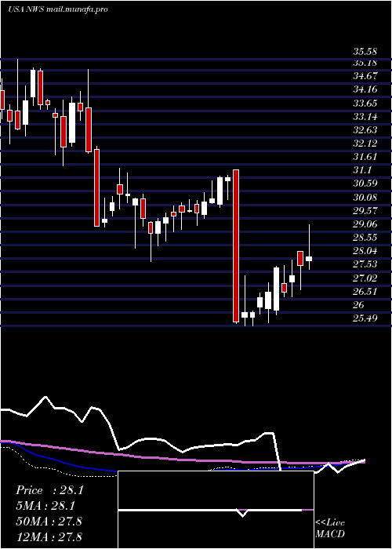Click the 33.65 price axis label
The width and height of the screenshot is (392, 549).
pos(365,103)
